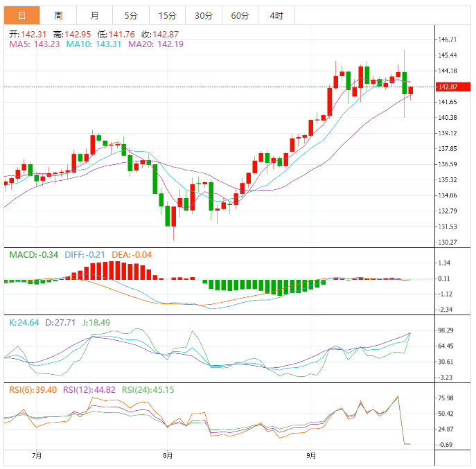Switch to the 5分 timeframe tab
Screen dimensions: 476x469
coord(130,15)
